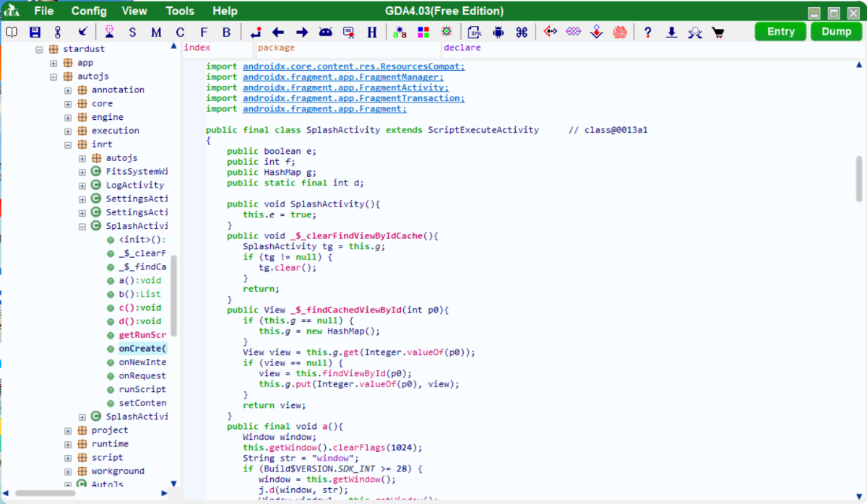Go forward with the right arrow icon

(302, 32)
